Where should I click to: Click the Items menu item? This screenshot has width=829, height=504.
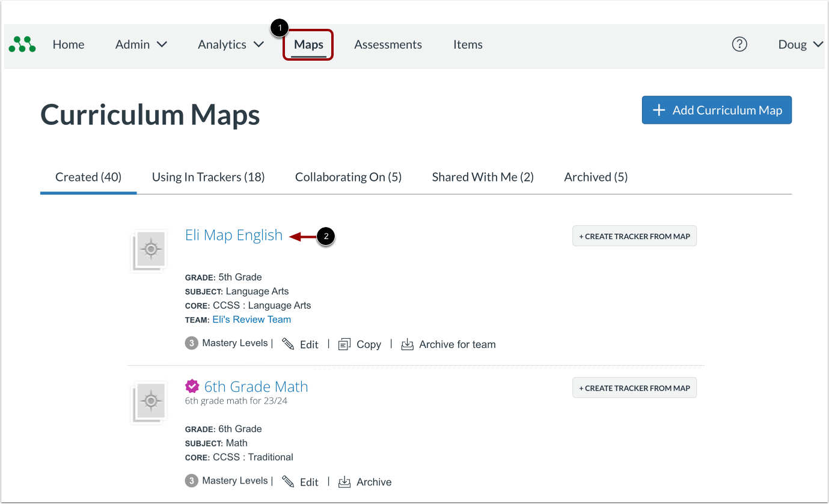tap(468, 44)
